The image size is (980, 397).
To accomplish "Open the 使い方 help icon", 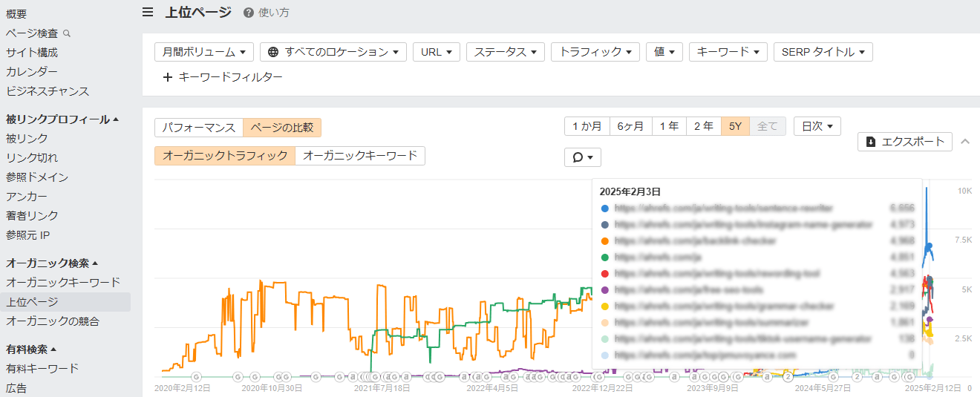I will tap(249, 13).
